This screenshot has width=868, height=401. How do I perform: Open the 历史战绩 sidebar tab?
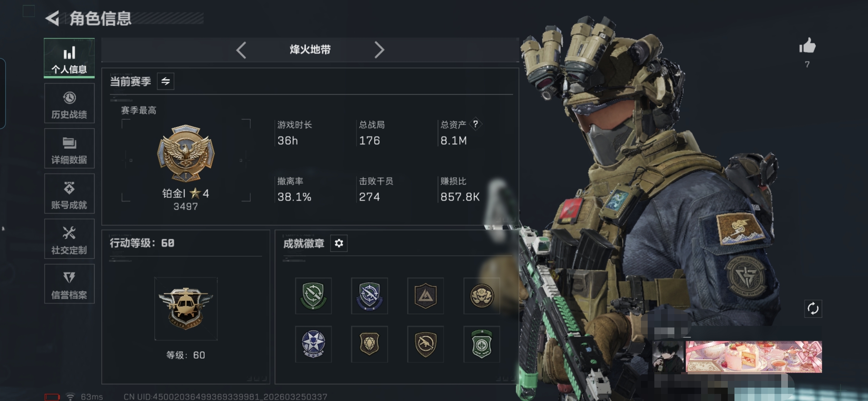click(69, 103)
